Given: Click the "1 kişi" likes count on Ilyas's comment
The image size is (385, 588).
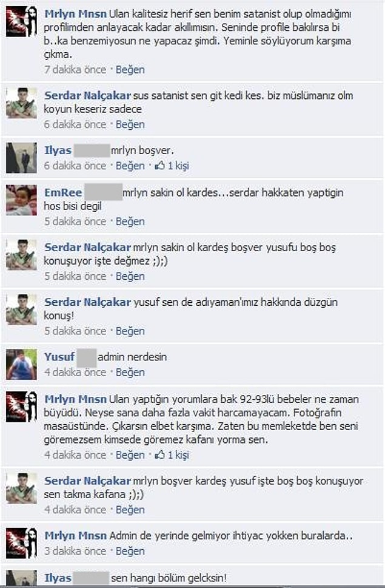Looking at the screenshot, I should 178,166.
